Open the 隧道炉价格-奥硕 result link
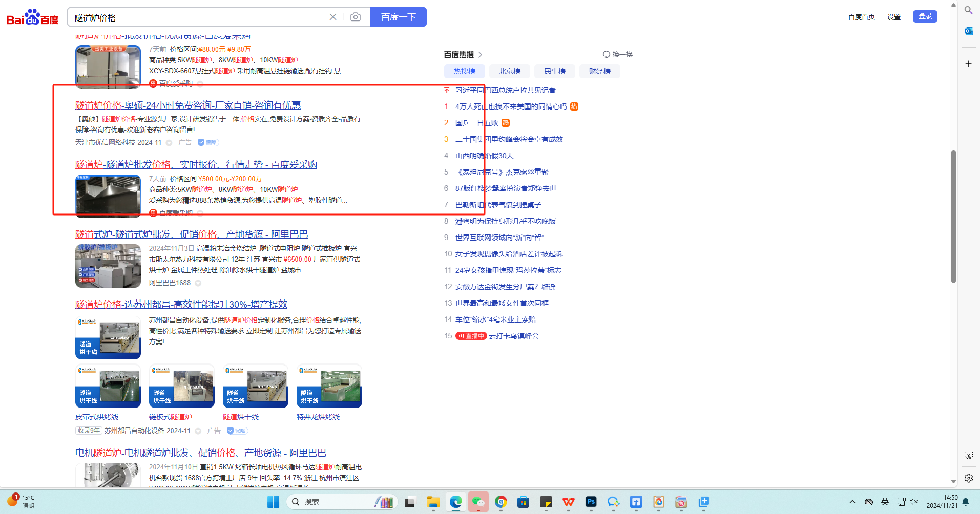 click(187, 105)
